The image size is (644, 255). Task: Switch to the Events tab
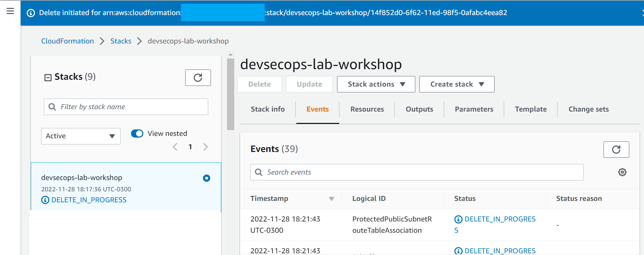[318, 109]
